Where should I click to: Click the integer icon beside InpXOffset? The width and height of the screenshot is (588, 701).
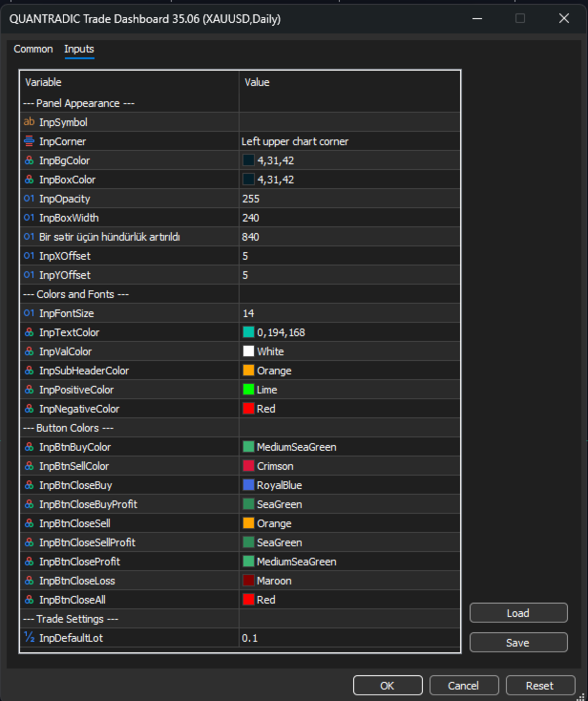[x=29, y=256]
